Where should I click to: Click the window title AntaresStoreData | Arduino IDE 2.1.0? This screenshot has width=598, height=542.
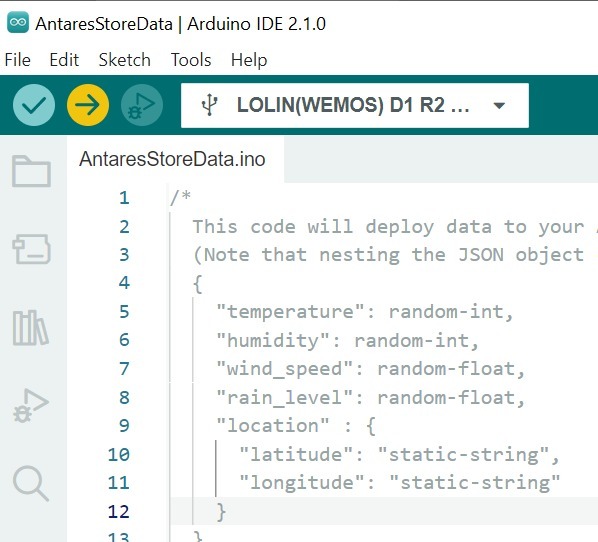tap(180, 24)
